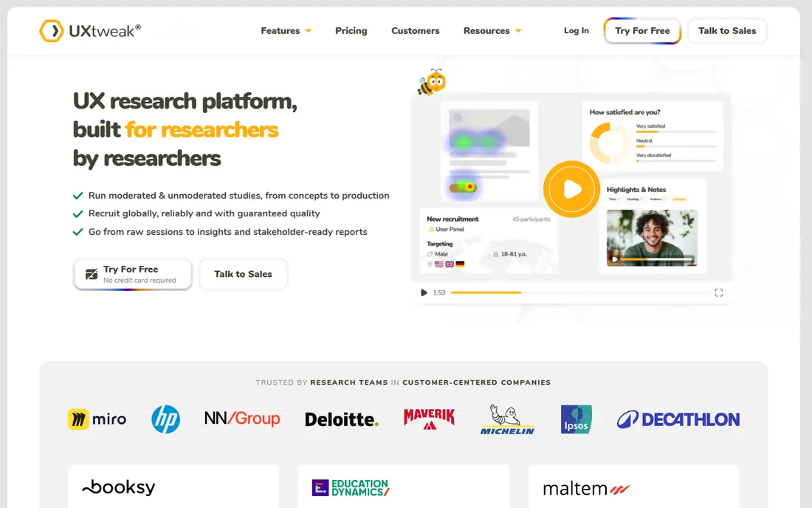
Task: Open the Customers page
Action: point(416,30)
